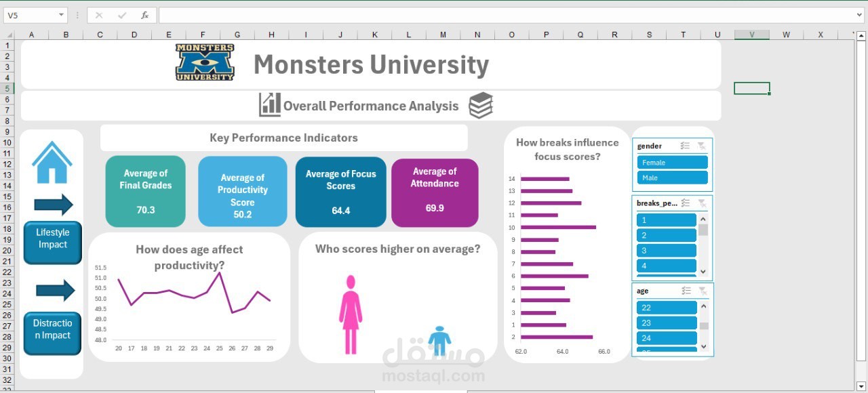Click the Average of Focus Scores card

(340, 192)
